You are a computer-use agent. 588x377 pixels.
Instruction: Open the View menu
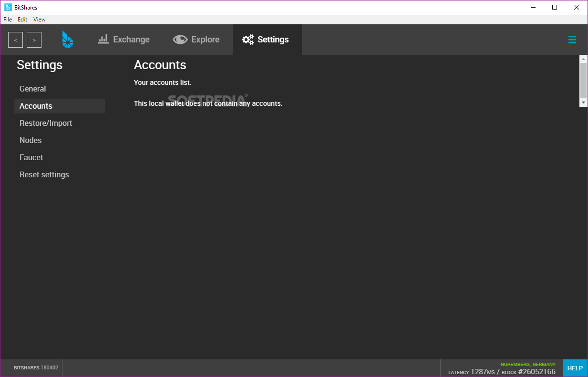pyautogui.click(x=40, y=20)
